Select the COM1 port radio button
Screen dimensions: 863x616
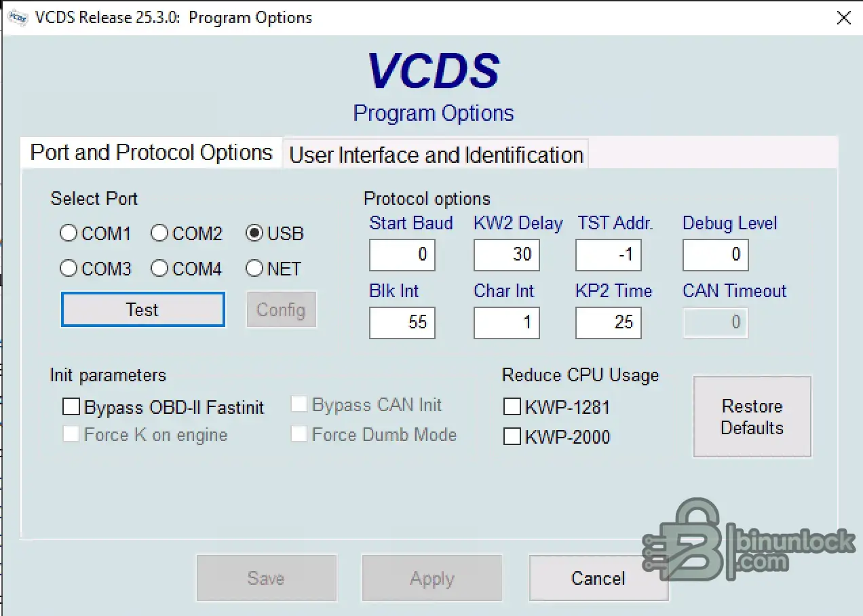point(68,233)
